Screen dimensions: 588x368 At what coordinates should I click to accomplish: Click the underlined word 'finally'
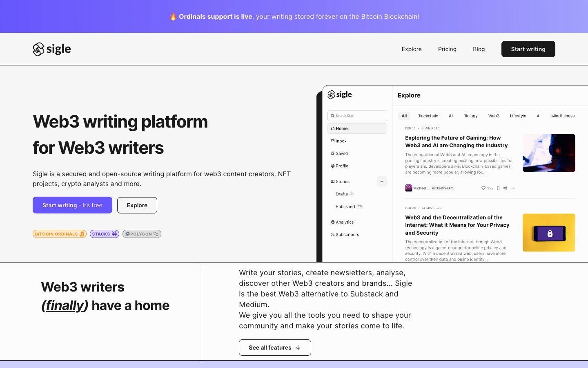pos(65,305)
